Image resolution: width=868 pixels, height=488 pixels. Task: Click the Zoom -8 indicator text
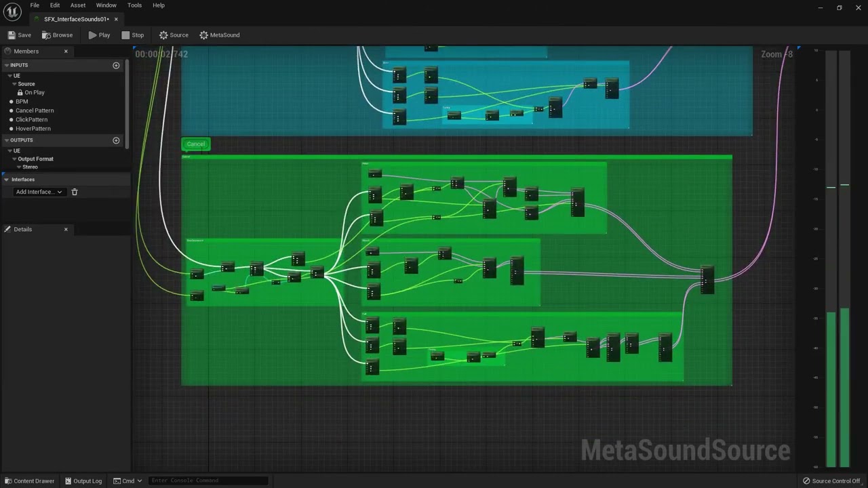776,54
